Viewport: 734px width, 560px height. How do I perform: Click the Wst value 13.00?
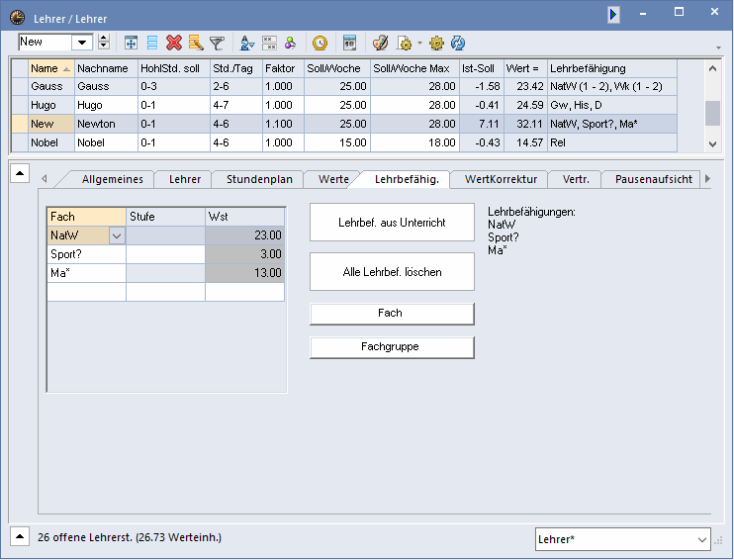[244, 273]
